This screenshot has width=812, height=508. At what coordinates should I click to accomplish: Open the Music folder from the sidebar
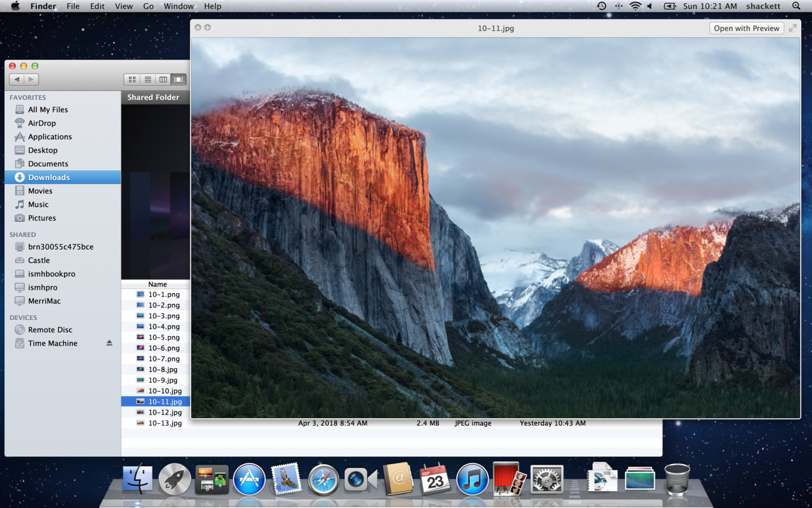(x=38, y=204)
